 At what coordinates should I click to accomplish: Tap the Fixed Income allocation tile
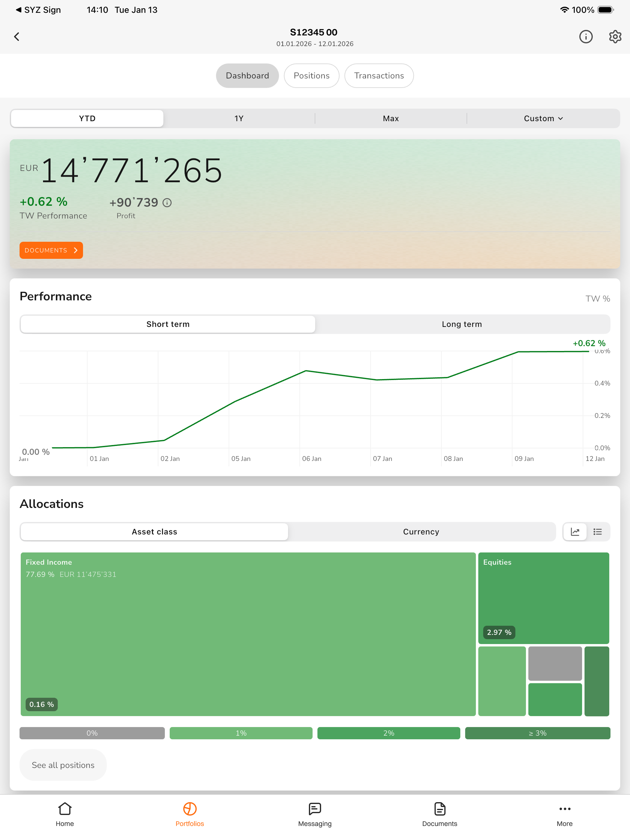coord(248,634)
